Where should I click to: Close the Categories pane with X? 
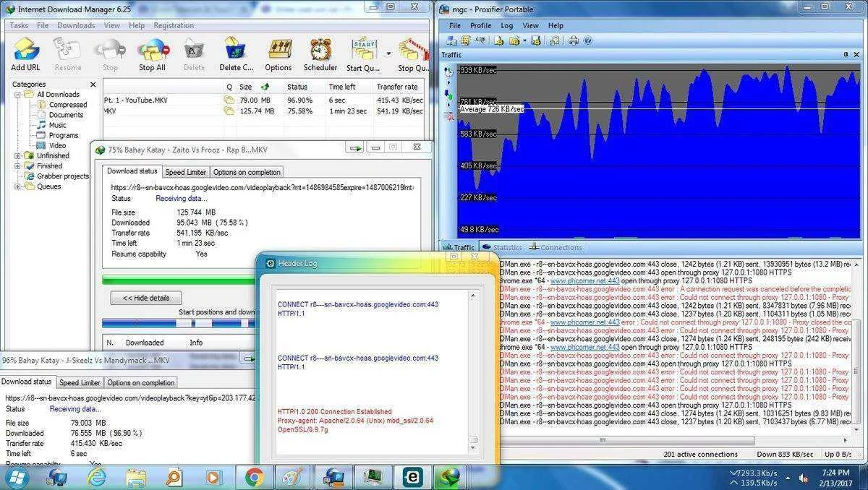tap(93, 84)
